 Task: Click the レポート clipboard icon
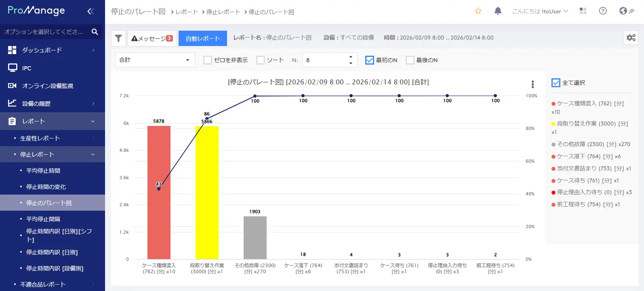(13, 121)
